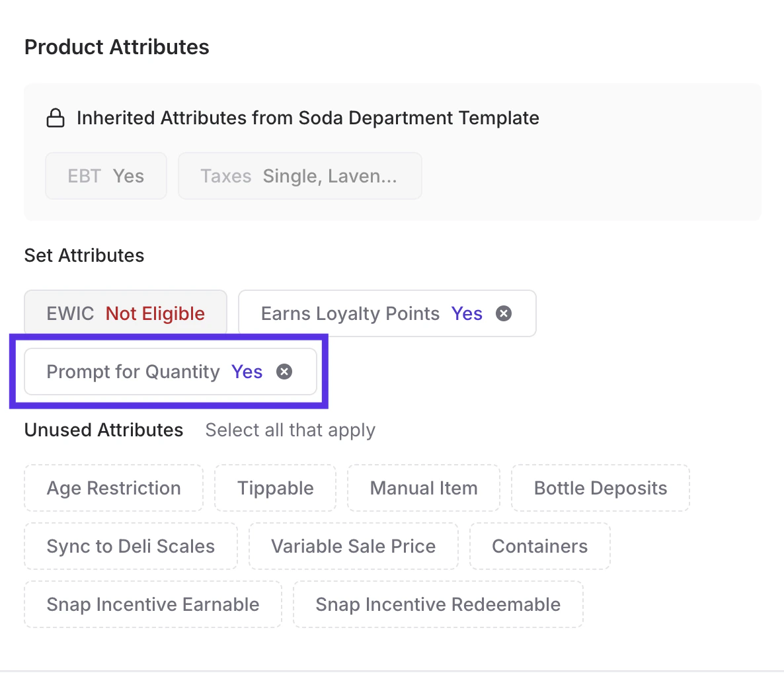Click the lock icon beside Inherited Attributes

tap(56, 118)
